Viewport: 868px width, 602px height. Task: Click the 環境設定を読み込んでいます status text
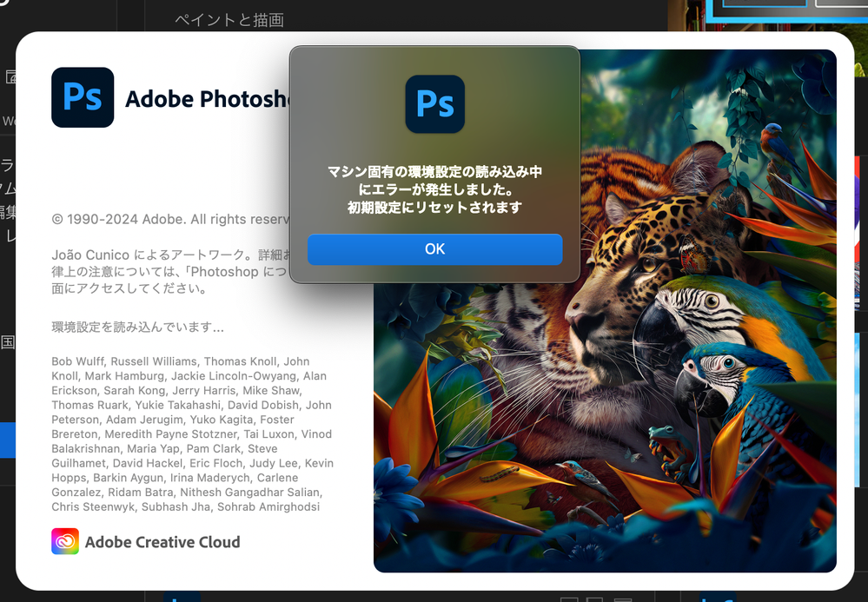tap(138, 327)
